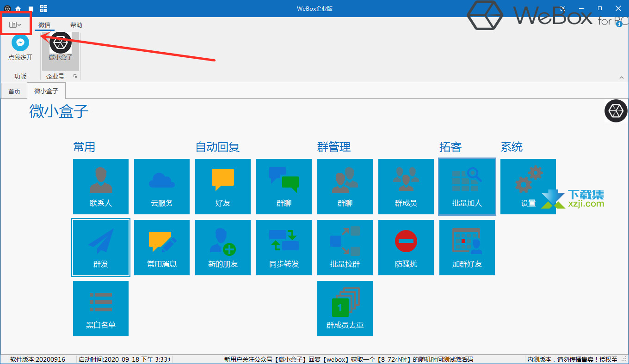Open the 黑白名单 black/white list tile
The image size is (629, 364).
tap(101, 309)
